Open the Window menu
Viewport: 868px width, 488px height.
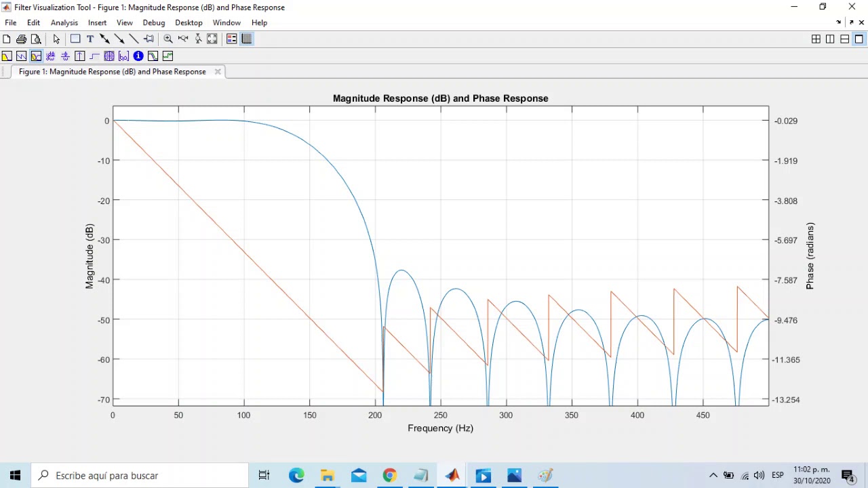click(x=226, y=22)
